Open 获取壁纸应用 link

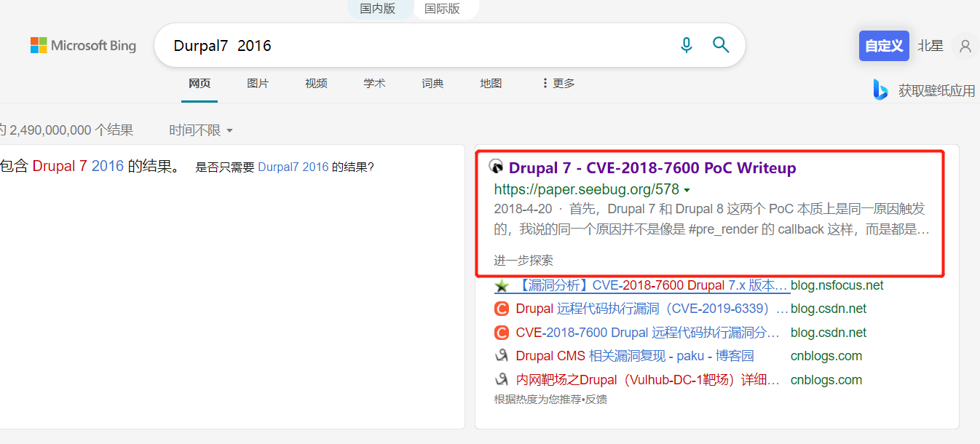[x=936, y=90]
